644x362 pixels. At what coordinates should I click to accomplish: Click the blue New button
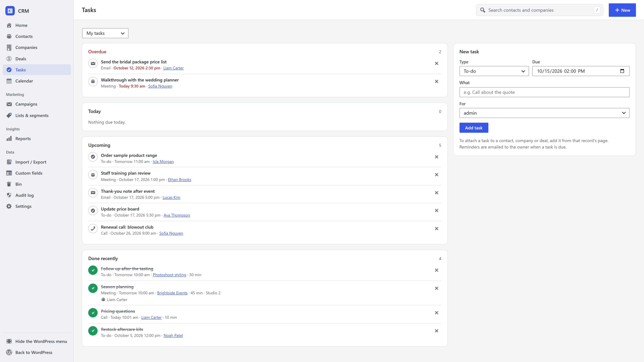pyautogui.click(x=622, y=10)
